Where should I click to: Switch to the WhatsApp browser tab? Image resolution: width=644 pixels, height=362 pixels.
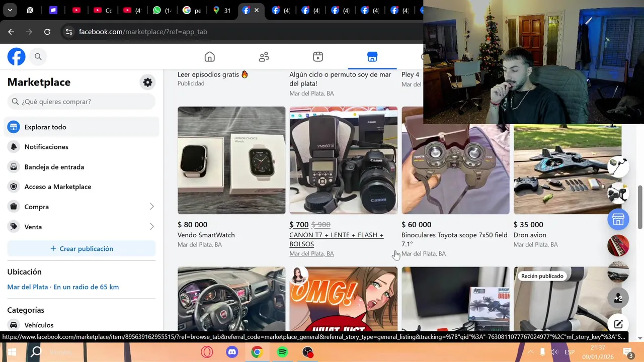point(162,10)
